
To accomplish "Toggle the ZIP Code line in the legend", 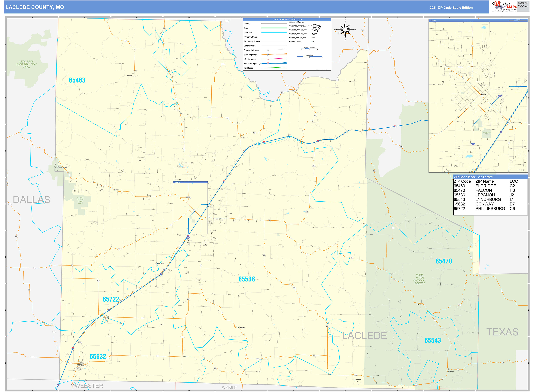I will click(x=274, y=33).
